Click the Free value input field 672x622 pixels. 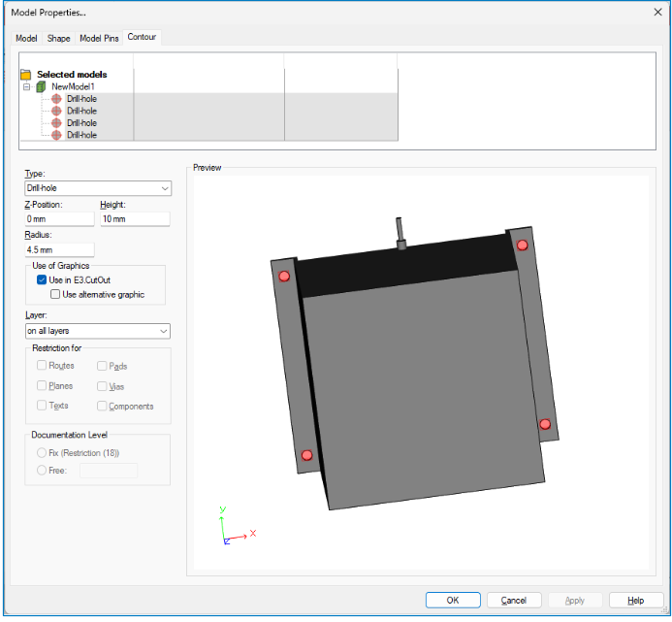(109, 471)
